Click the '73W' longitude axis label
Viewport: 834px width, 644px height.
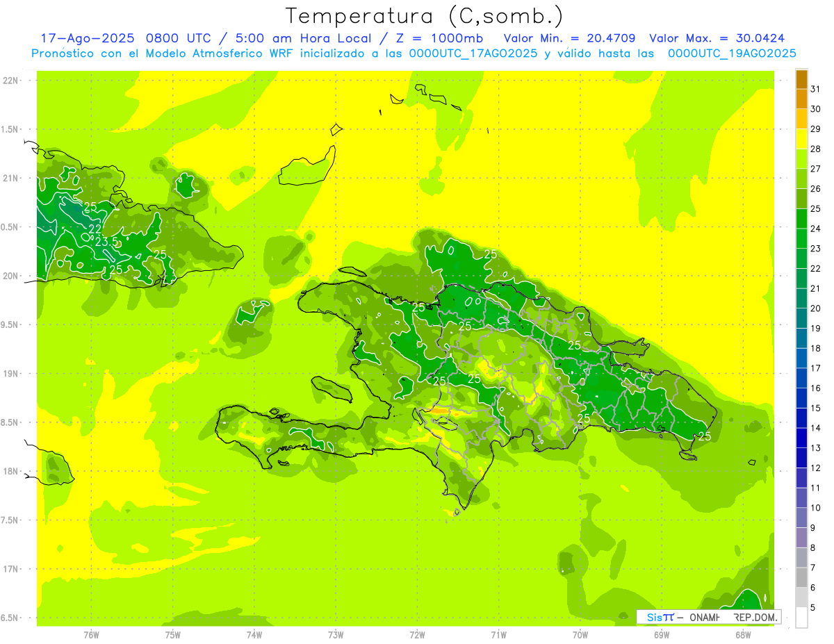[336, 635]
